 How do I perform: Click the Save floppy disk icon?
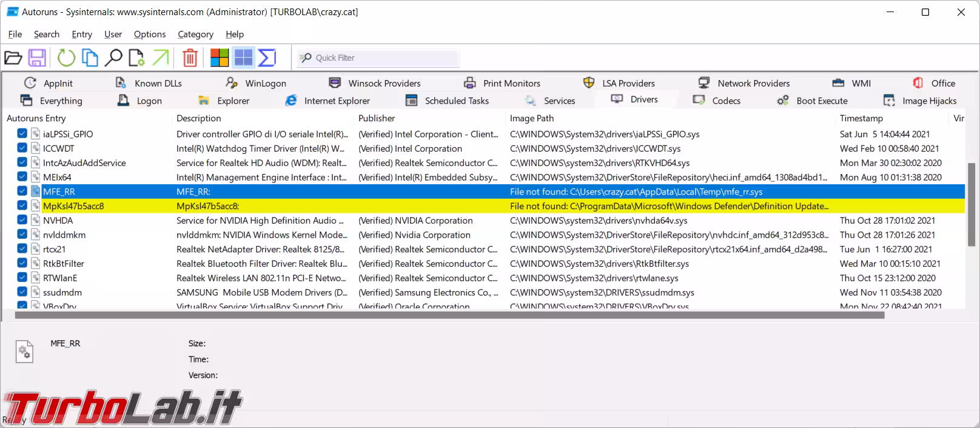(x=37, y=58)
